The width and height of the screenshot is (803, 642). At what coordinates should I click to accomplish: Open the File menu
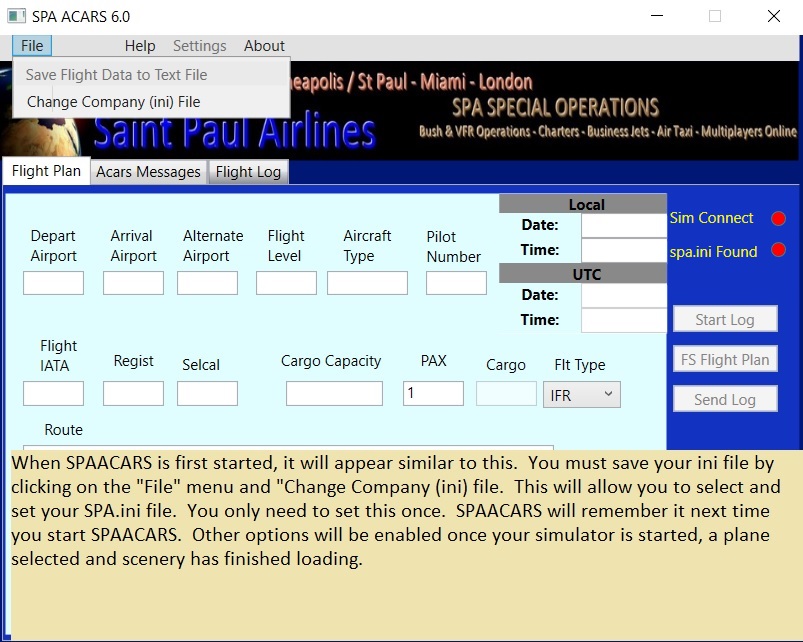pos(32,46)
